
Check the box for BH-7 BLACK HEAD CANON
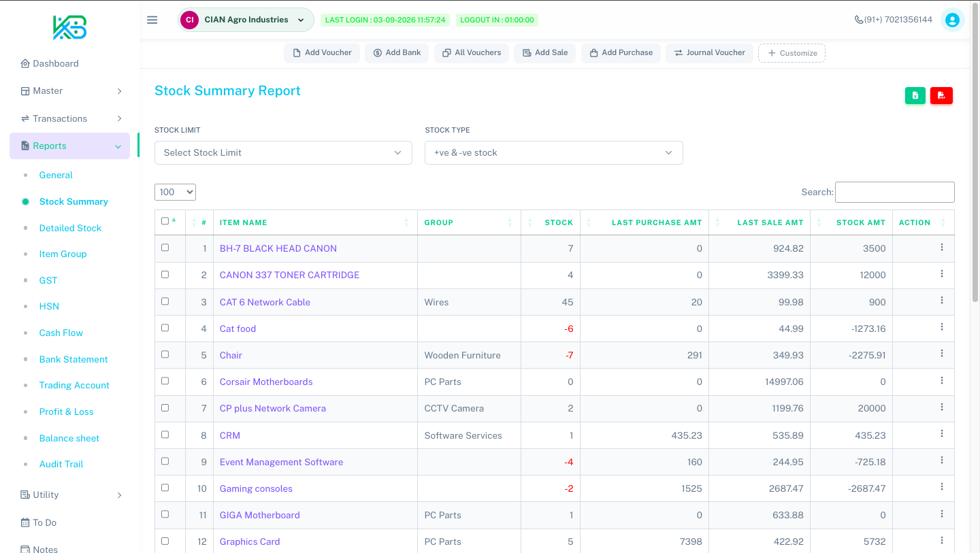point(165,248)
